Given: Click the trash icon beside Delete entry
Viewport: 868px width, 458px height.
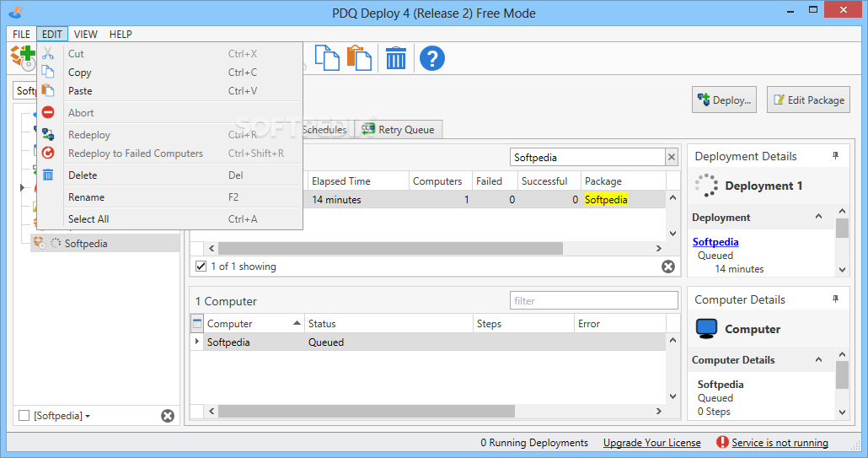Looking at the screenshot, I should pyautogui.click(x=48, y=175).
